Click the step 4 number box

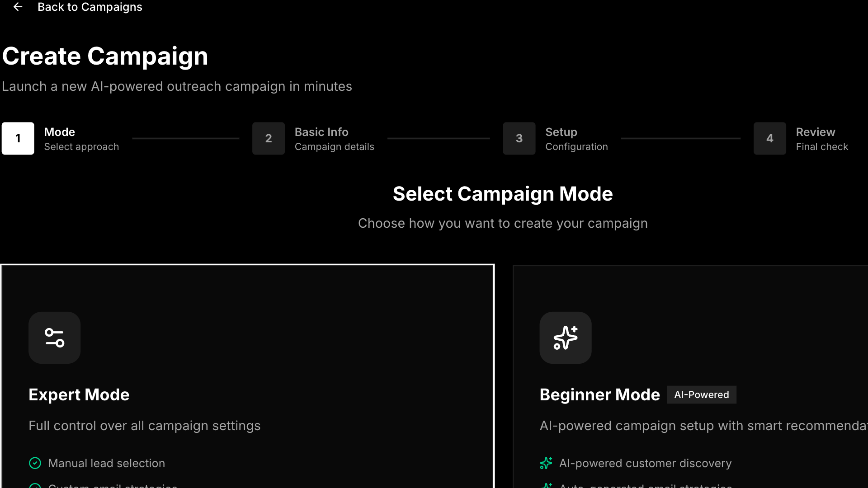pyautogui.click(x=769, y=139)
